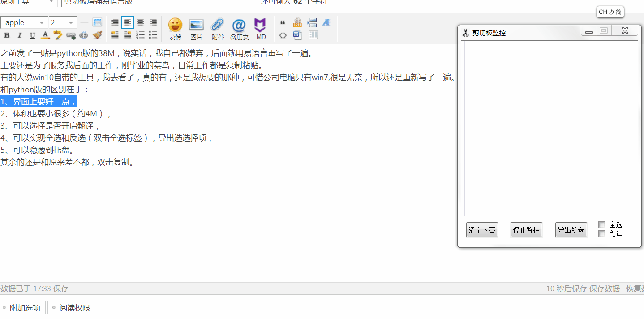The height and width of the screenshot is (319, 644).
Task: Click the line 和python版的区别在于
Action: click(x=45, y=90)
